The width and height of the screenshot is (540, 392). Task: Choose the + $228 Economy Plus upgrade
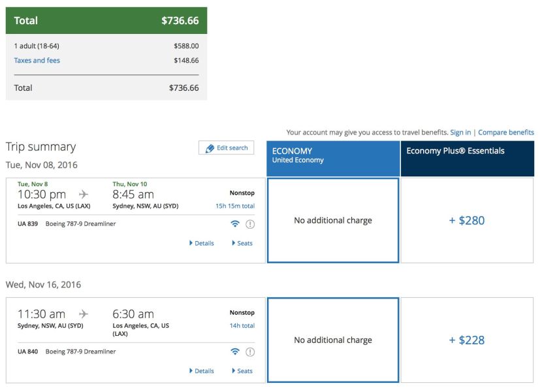coord(467,340)
